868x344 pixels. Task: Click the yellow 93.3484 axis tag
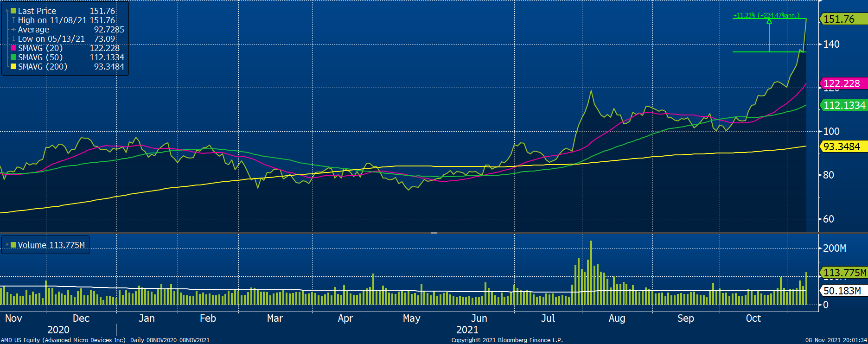pyautogui.click(x=843, y=147)
